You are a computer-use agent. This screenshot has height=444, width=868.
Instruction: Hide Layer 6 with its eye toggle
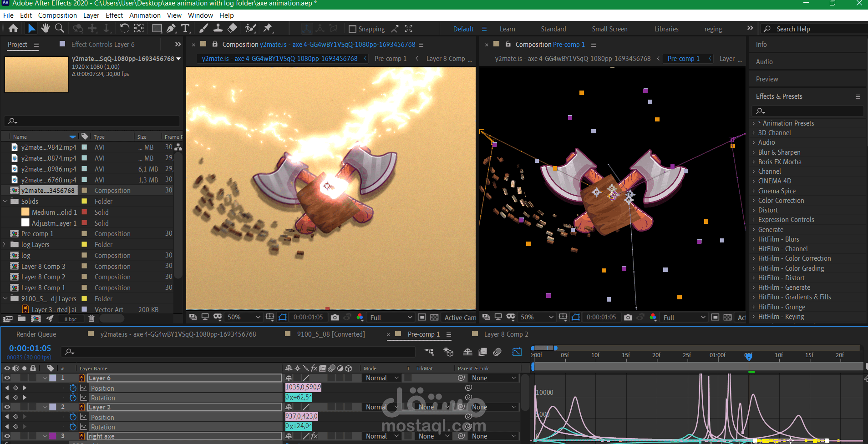(x=7, y=378)
